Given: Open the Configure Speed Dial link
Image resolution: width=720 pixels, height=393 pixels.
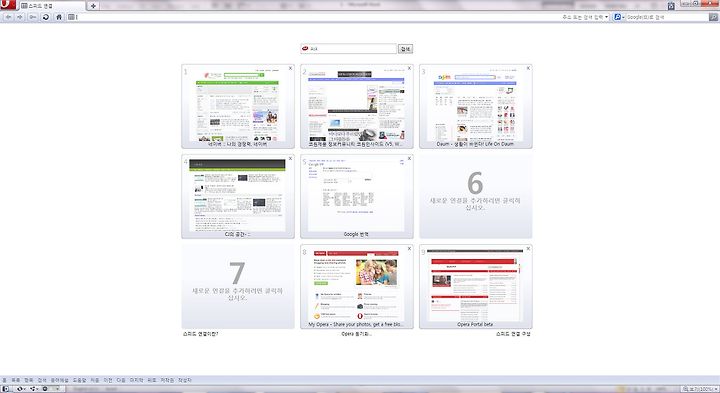Looking at the screenshot, I should pos(513,334).
